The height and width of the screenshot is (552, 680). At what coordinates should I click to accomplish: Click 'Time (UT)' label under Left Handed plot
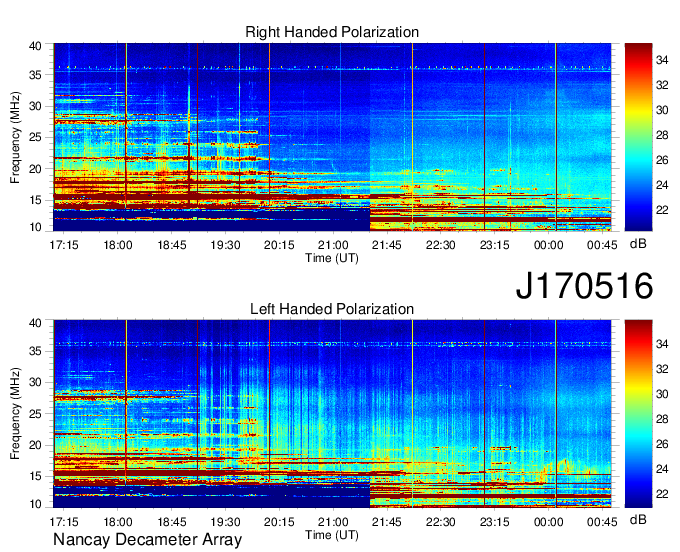pyautogui.click(x=332, y=535)
